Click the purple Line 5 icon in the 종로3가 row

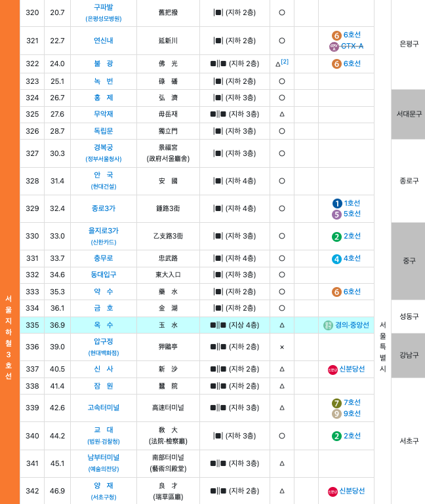point(336,214)
